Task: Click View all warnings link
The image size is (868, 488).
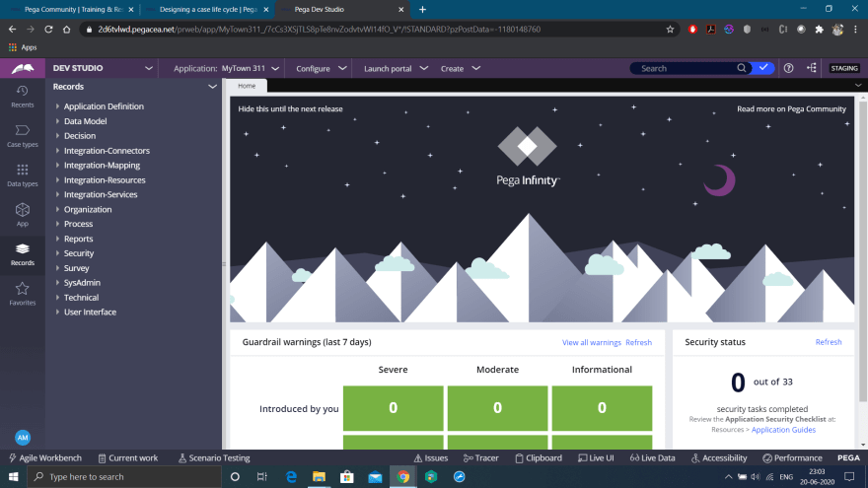Action: (x=591, y=342)
